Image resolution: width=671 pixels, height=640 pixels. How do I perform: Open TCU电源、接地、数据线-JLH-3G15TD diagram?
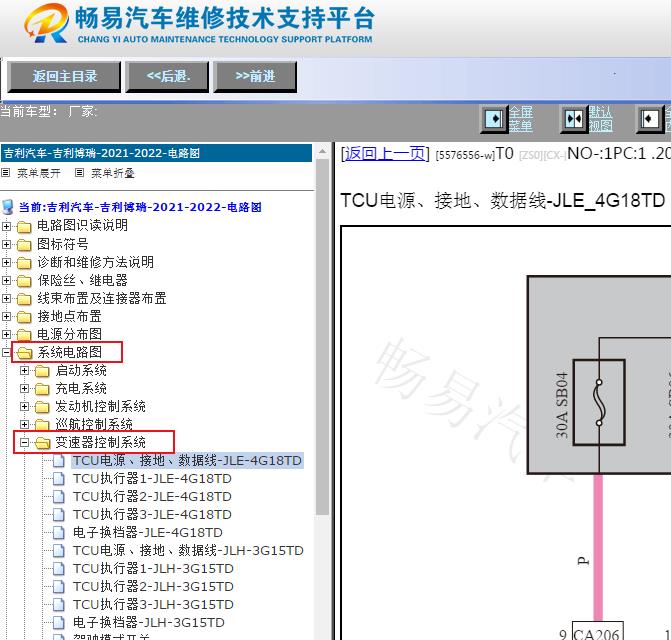(188, 550)
